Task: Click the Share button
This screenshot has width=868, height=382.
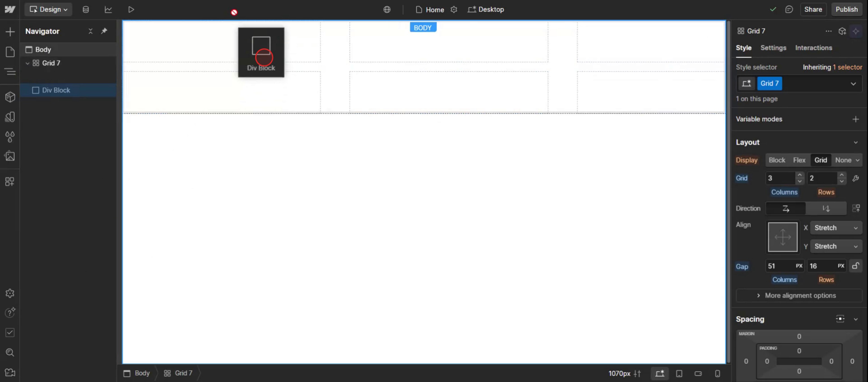Action: click(813, 9)
